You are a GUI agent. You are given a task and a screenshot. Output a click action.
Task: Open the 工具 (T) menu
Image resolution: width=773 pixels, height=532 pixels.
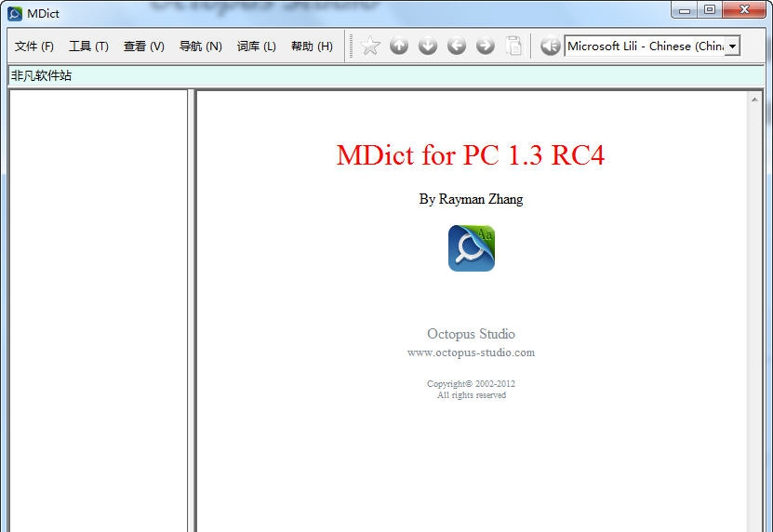88,47
